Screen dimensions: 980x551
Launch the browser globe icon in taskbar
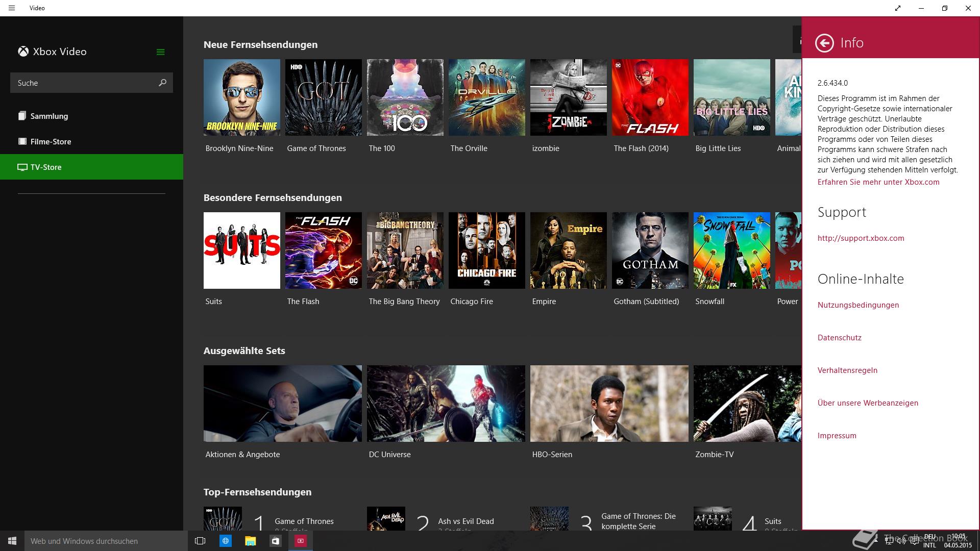click(x=225, y=541)
